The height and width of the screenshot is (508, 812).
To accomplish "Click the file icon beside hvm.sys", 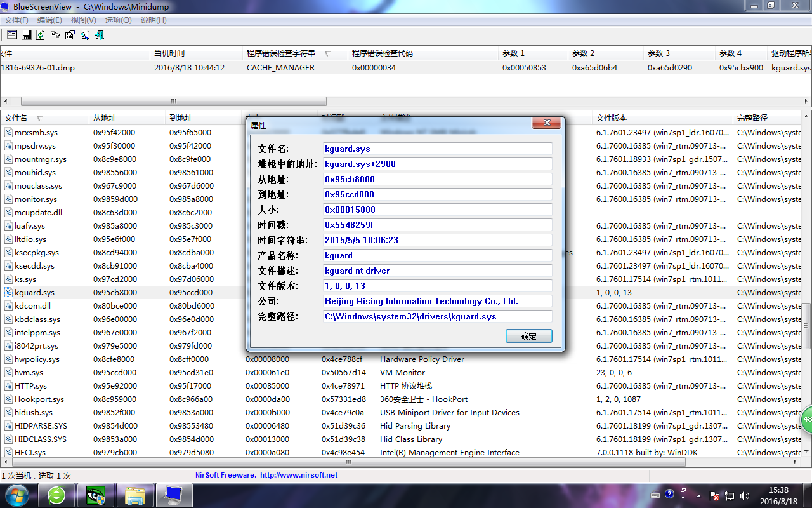I will 8,373.
